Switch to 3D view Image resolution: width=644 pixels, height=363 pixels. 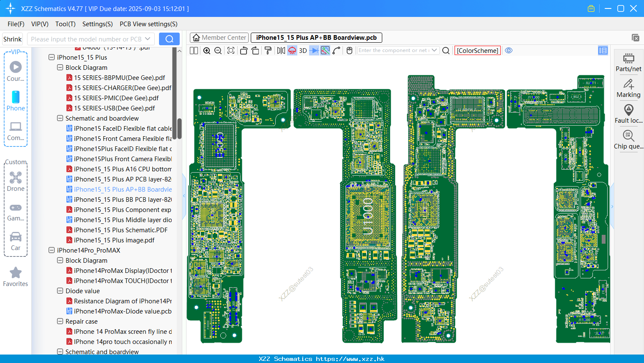coord(303,50)
